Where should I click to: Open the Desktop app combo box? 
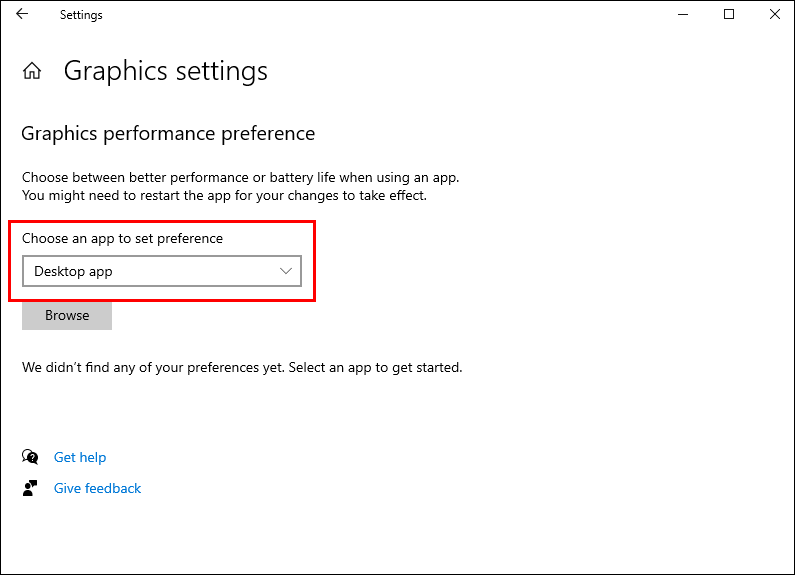click(161, 271)
